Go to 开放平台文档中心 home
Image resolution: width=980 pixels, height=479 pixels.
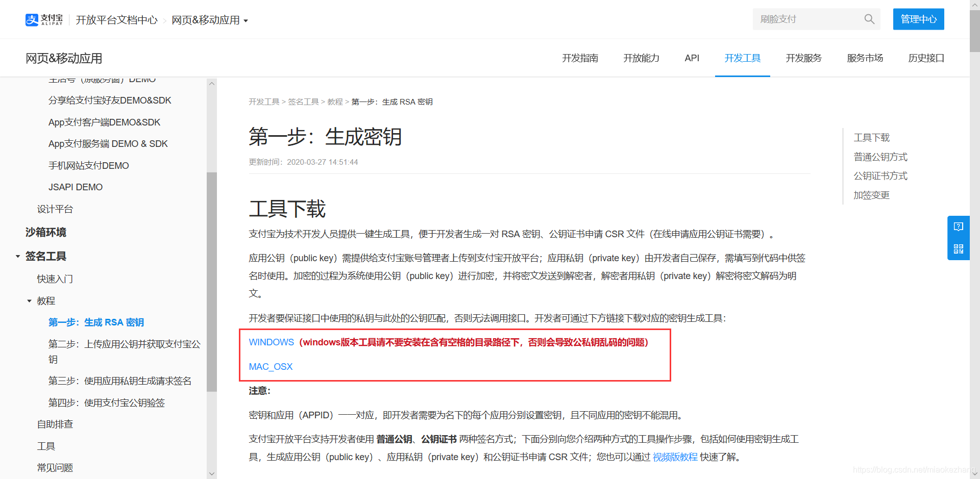click(117, 20)
